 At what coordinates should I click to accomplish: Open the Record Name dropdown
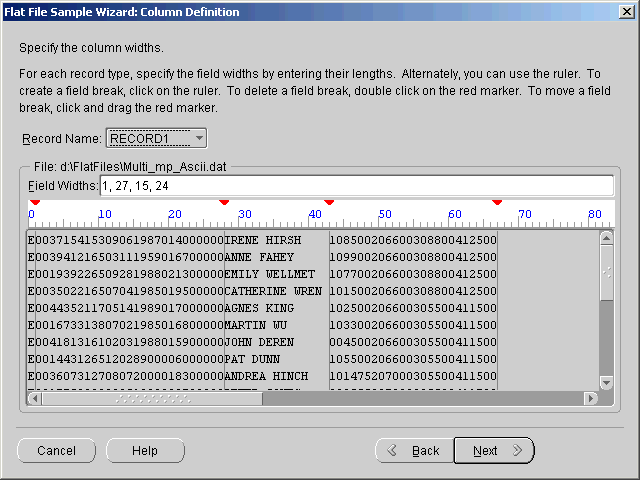point(157,138)
